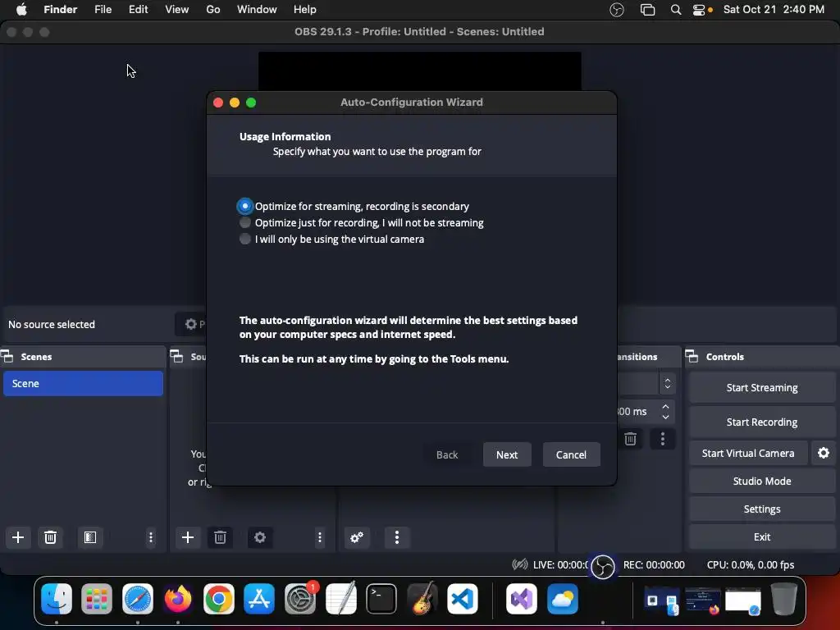Open System Settings from the Dock
The image size is (840, 630).
coord(300,598)
